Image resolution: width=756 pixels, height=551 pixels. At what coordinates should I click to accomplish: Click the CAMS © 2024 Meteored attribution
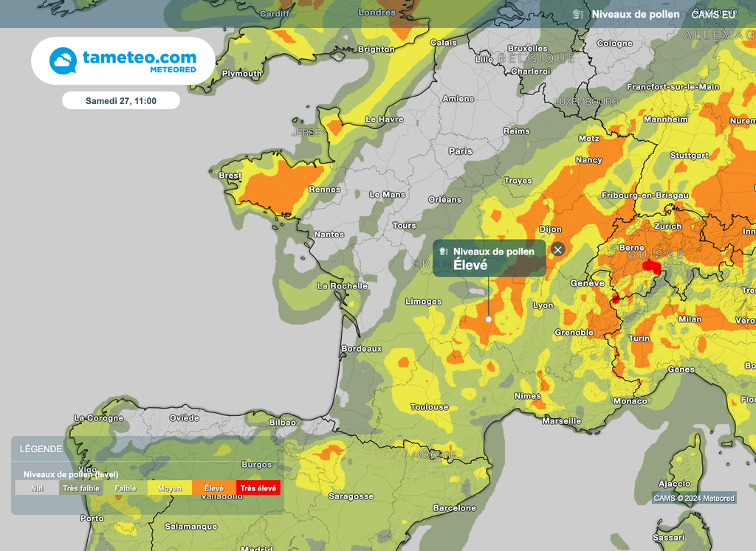tap(694, 498)
